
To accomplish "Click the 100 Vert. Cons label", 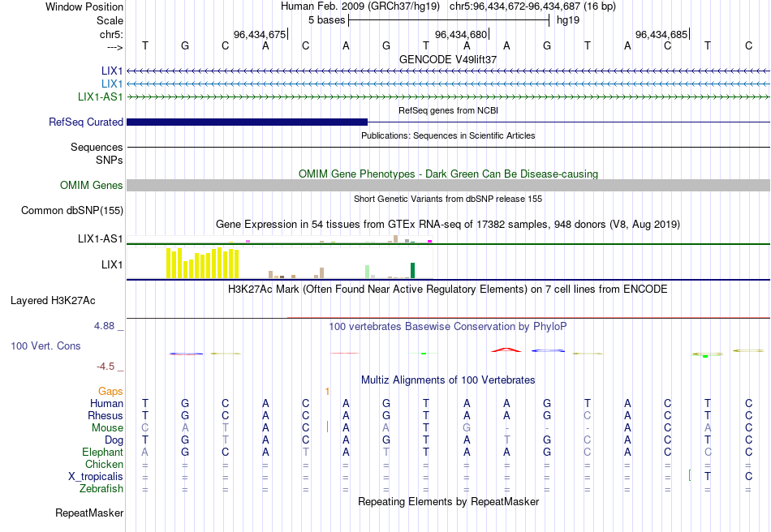I will click(45, 345).
